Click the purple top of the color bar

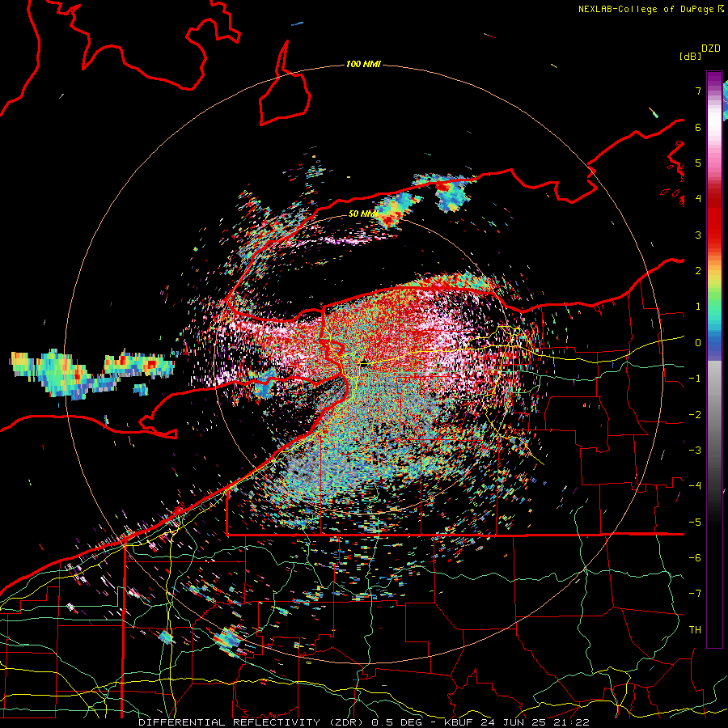(714, 79)
